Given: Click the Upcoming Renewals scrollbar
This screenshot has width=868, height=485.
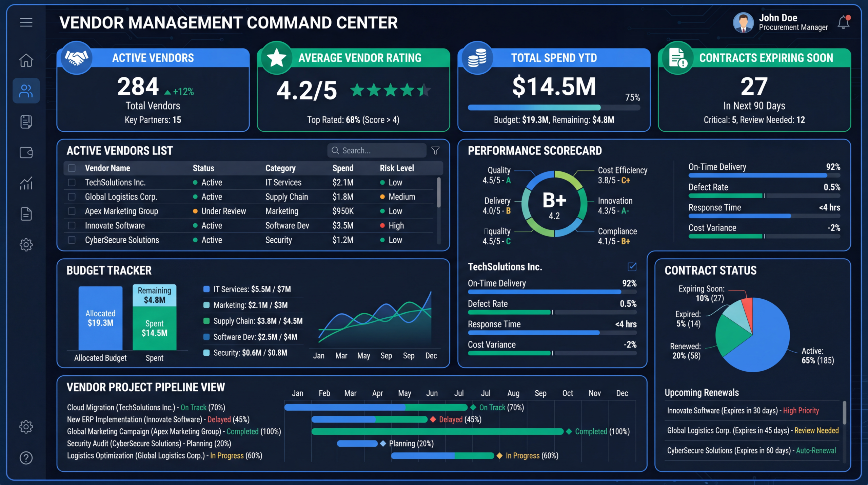Looking at the screenshot, I should pos(844,412).
